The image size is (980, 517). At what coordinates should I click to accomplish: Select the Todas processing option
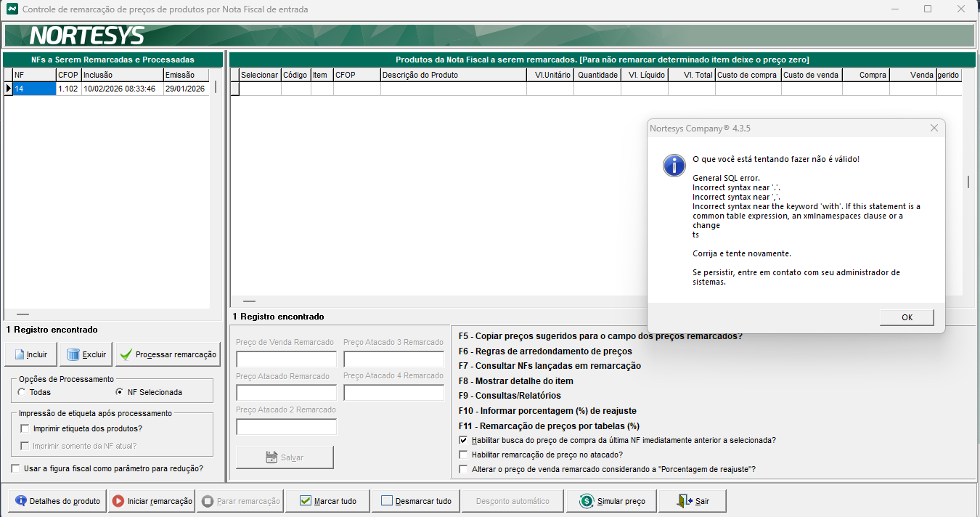tap(23, 392)
